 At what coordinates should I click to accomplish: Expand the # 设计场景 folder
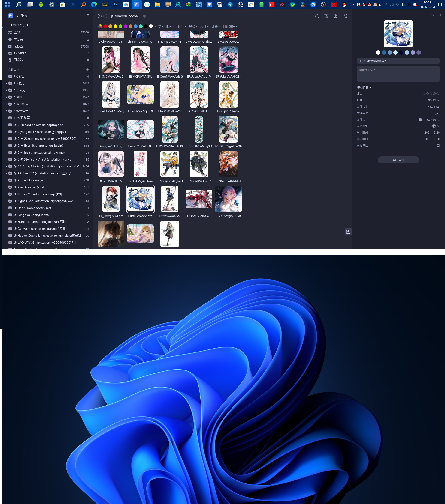(x=6, y=104)
